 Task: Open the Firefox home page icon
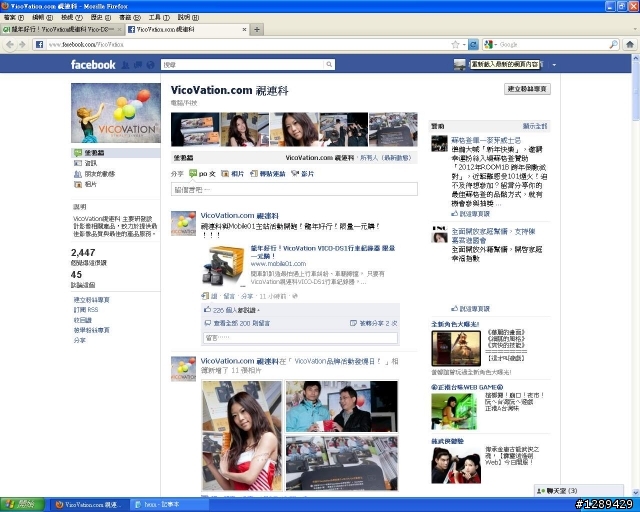tap(630, 45)
